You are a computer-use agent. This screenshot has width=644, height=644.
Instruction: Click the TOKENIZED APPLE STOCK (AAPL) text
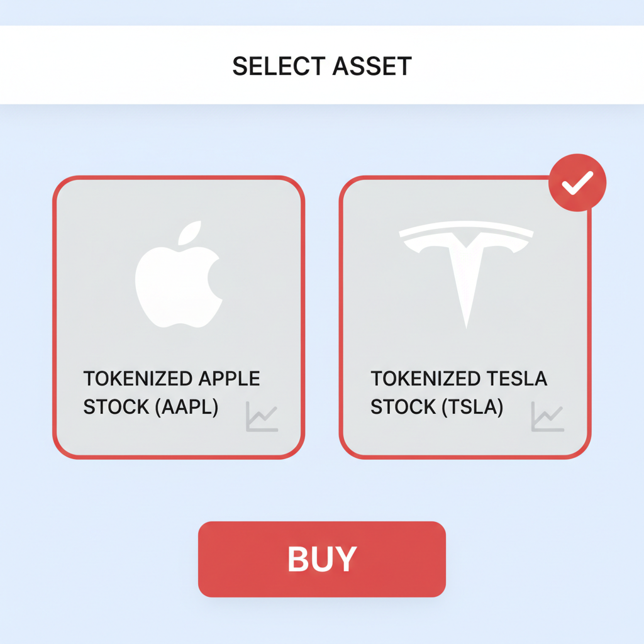point(170,392)
